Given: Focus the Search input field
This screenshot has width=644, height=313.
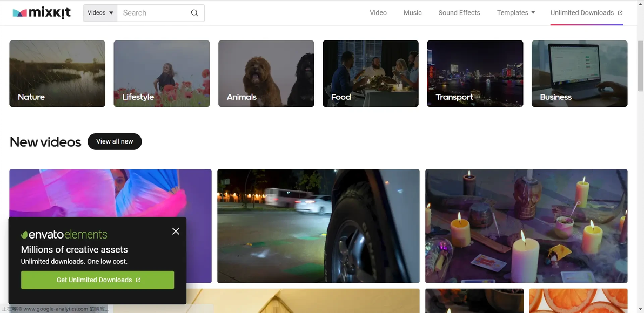Looking at the screenshot, I should pyautogui.click(x=153, y=13).
